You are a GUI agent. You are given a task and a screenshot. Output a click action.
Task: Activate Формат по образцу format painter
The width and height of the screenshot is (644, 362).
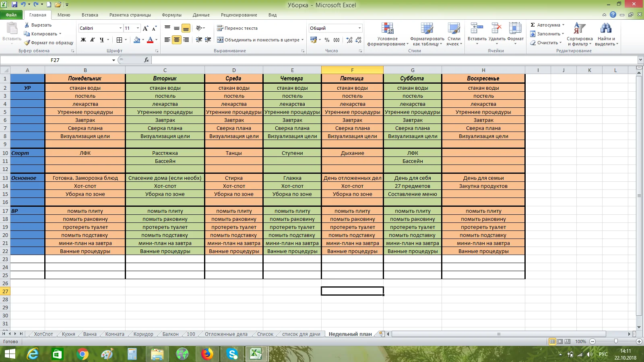point(49,43)
